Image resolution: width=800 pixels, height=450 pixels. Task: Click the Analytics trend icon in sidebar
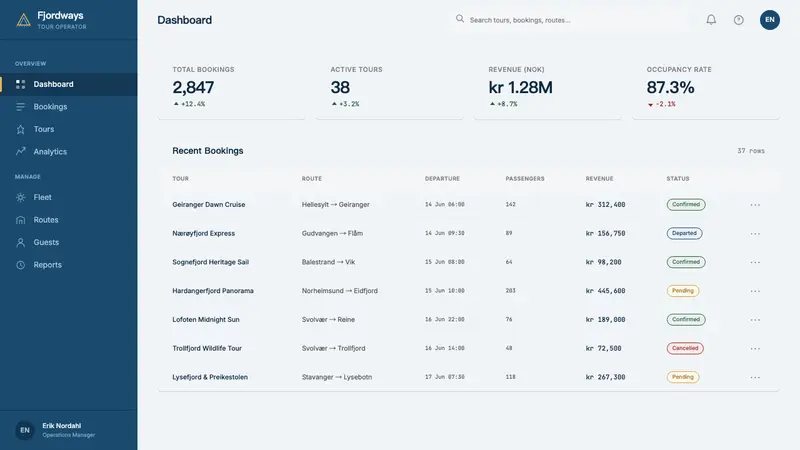[20, 152]
